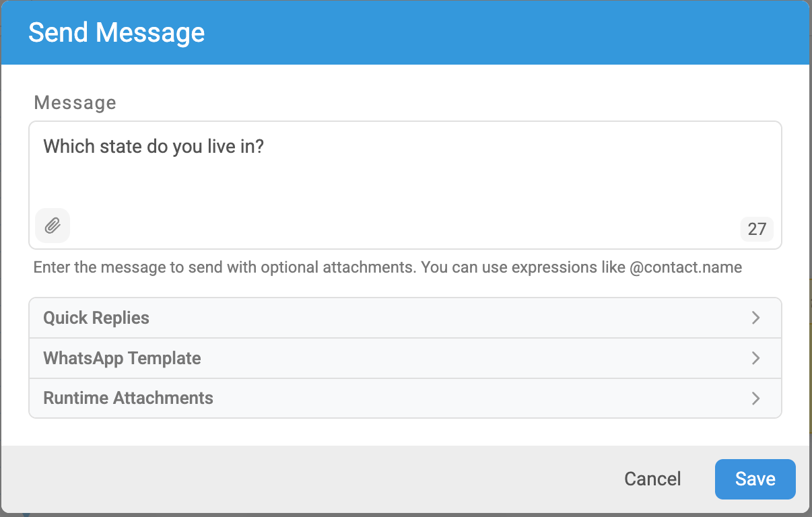Click the @contact.name expression in the hint
Viewport: 812px width, 517px height.
[x=685, y=268]
